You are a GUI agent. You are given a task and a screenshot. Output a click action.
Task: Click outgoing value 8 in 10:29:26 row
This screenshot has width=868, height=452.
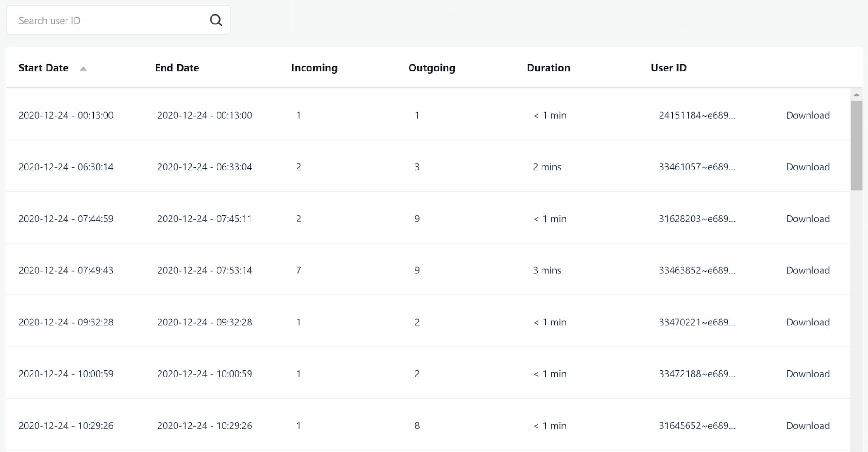(417, 426)
